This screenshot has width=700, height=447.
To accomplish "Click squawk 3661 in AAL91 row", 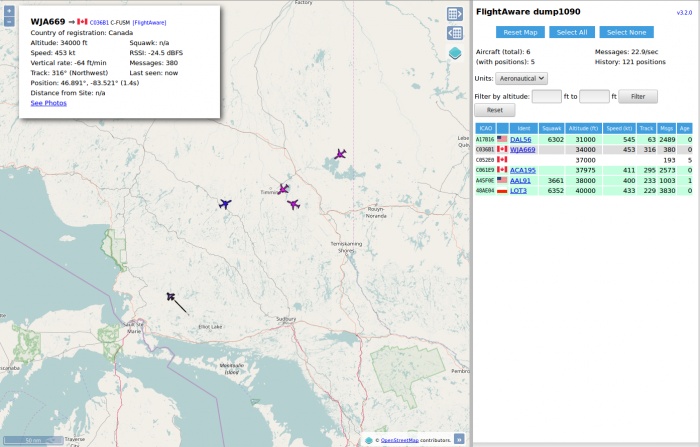I will 555,180.
